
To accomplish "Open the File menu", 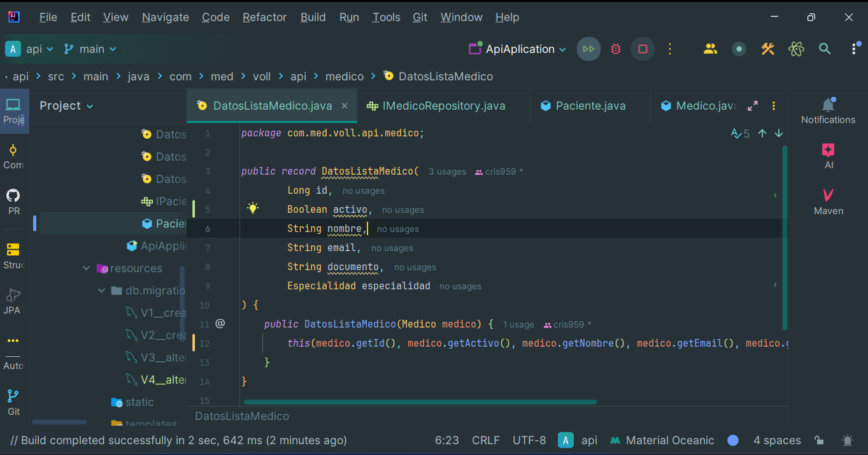I will [48, 17].
